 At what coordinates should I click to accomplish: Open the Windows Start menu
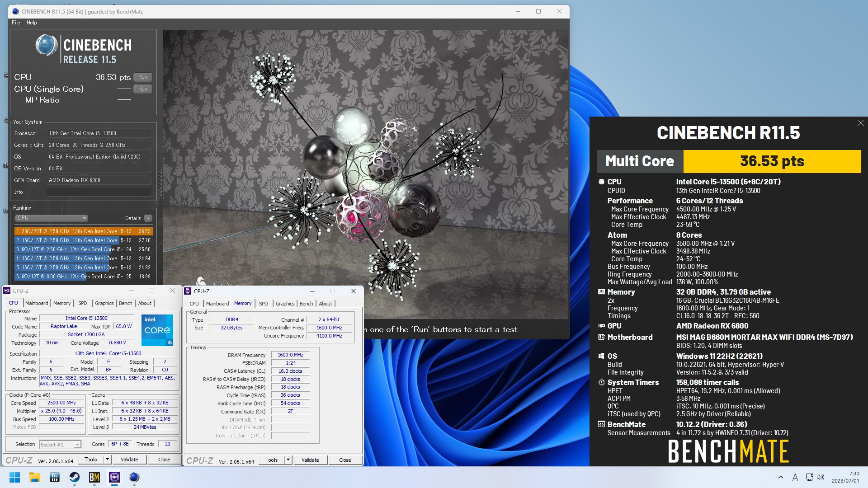tap(14, 477)
